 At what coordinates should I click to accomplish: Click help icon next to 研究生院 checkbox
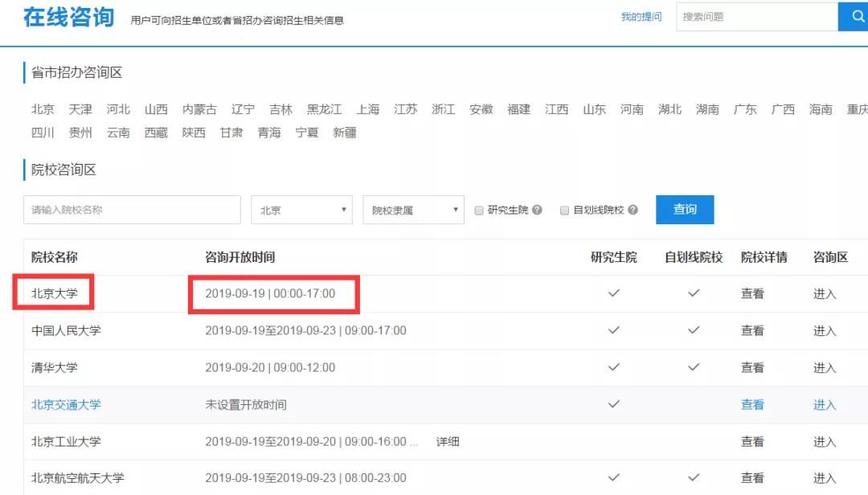537,210
